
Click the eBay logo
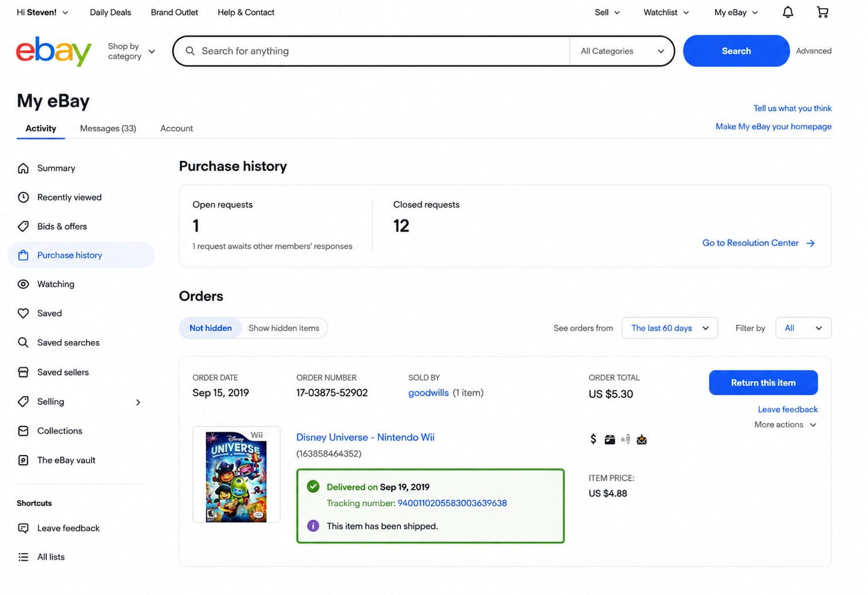point(53,51)
